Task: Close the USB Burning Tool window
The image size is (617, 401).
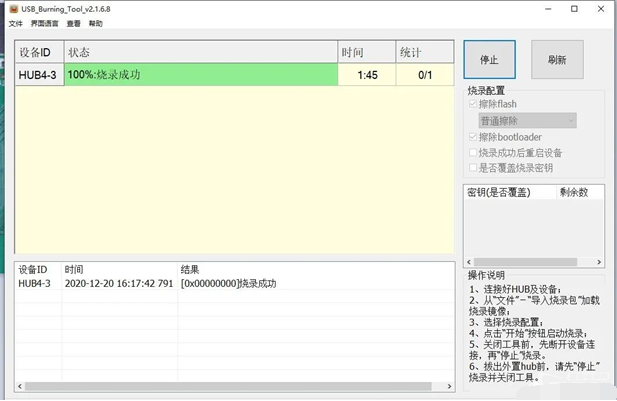Action: (x=601, y=9)
